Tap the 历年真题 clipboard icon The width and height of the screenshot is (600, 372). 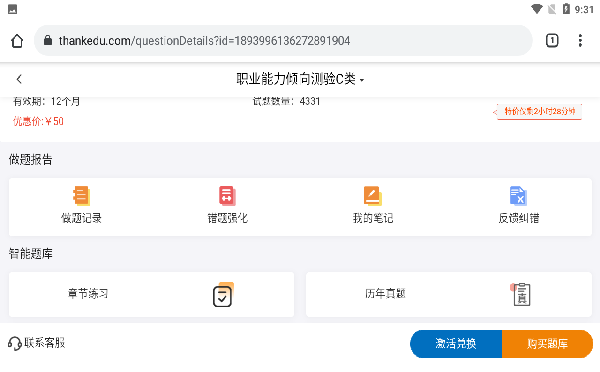[521, 294]
